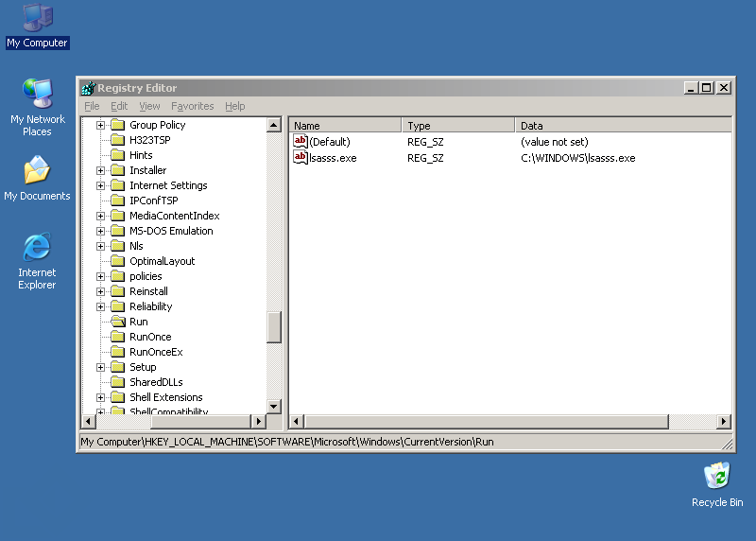Select the policies key label

tap(146, 276)
